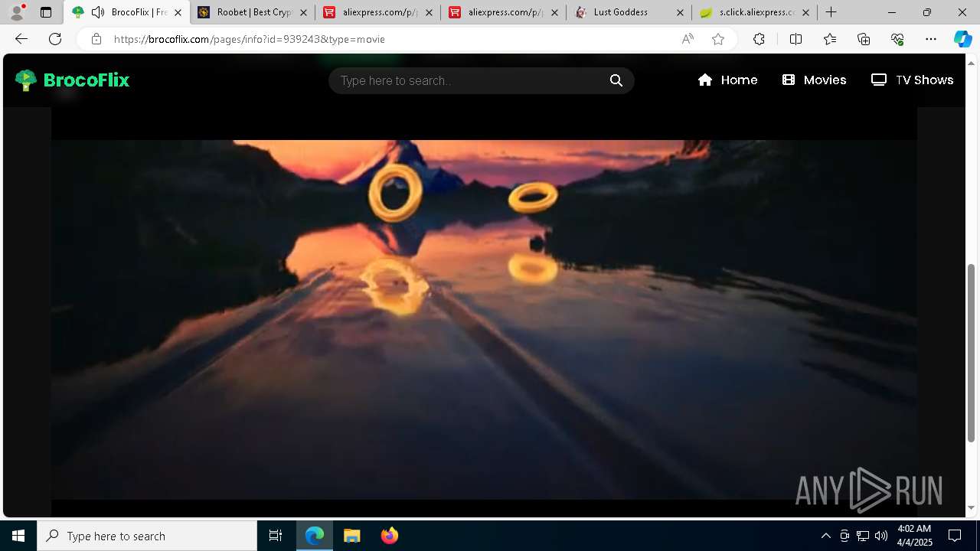Open Task View on taskbar

276,536
